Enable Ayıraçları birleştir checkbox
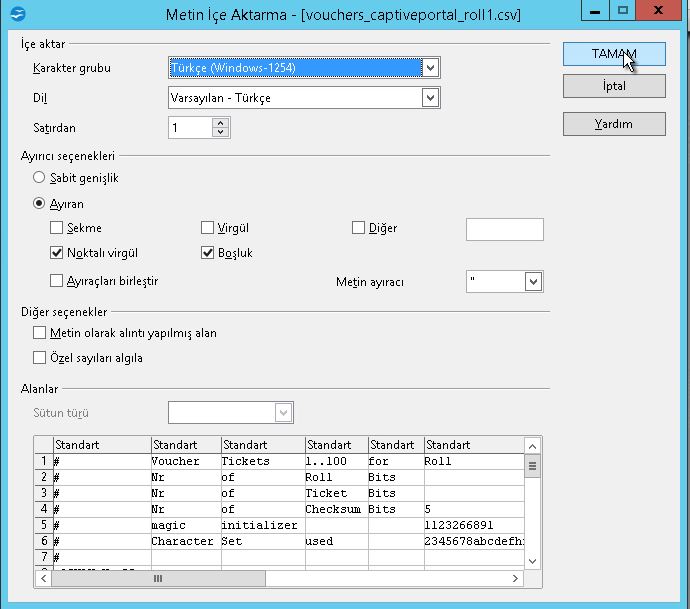690x609 pixels. click(57, 281)
